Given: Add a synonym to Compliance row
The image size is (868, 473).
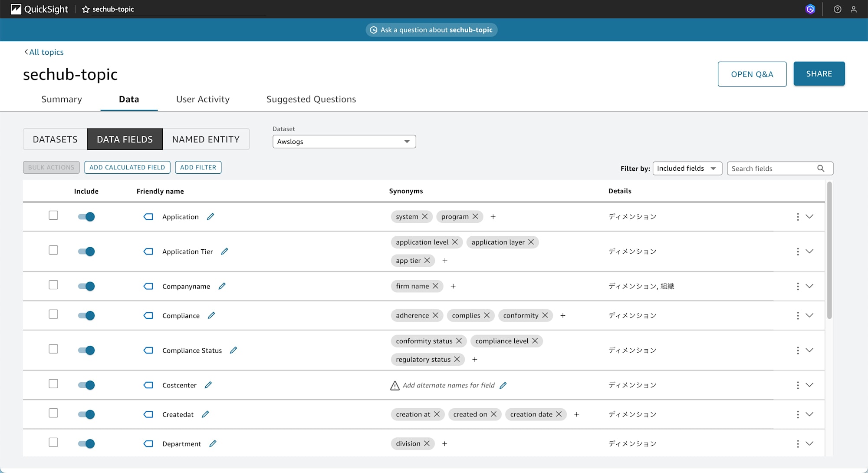Looking at the screenshot, I should click(563, 315).
